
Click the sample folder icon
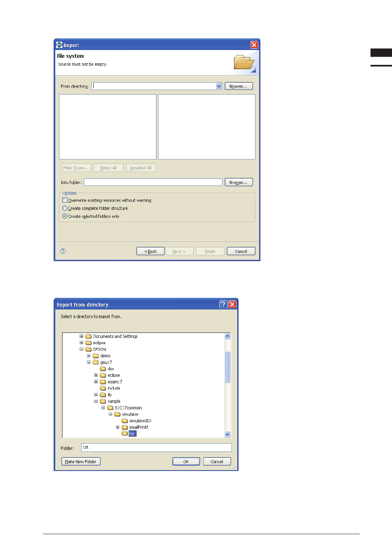click(103, 401)
